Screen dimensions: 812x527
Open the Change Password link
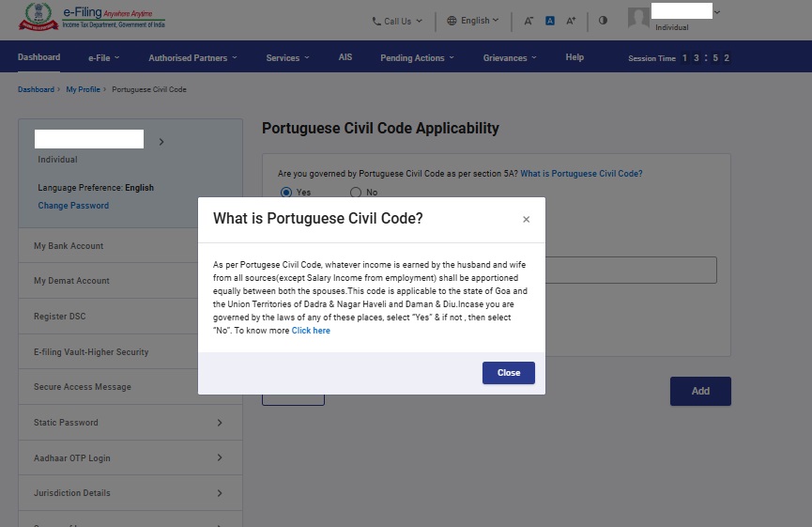click(x=73, y=205)
